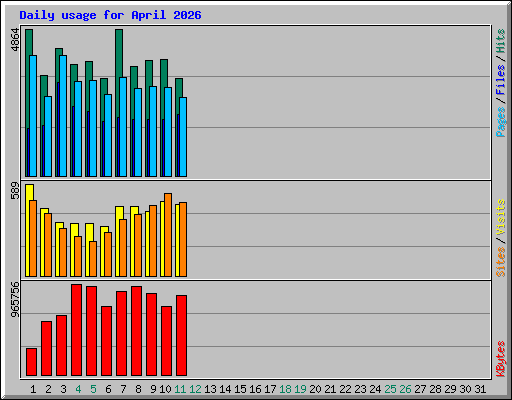The height and width of the screenshot is (400, 512).
Task: Click day 4 weekend label on x-axis
Action: (x=78, y=389)
